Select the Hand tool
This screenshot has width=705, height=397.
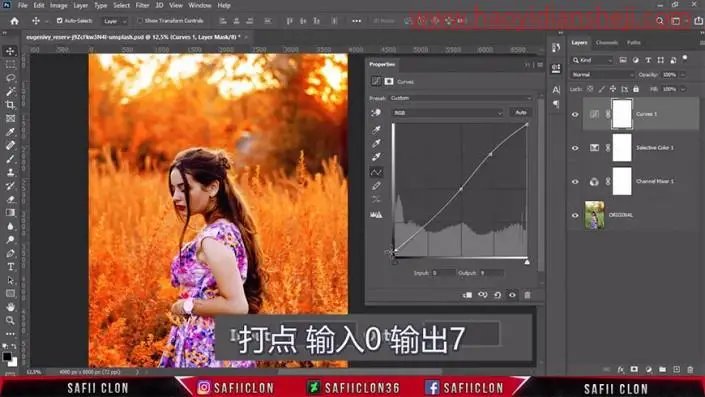pyautogui.click(x=10, y=307)
